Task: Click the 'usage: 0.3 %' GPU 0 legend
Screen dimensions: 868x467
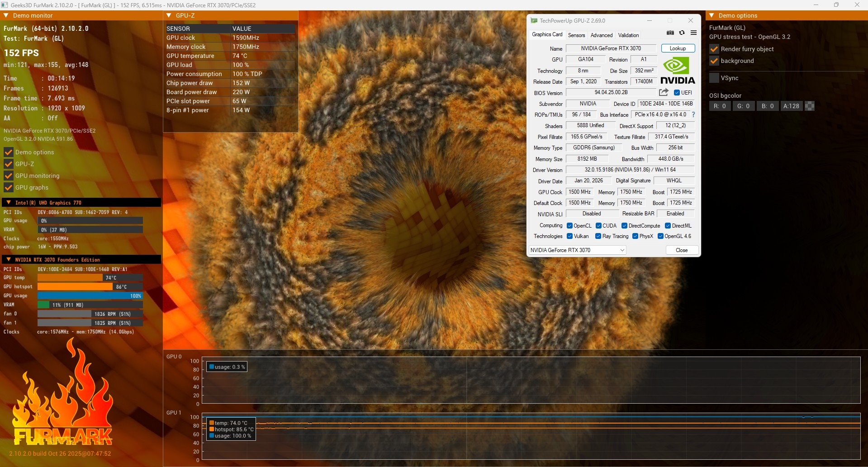Action: click(x=227, y=367)
